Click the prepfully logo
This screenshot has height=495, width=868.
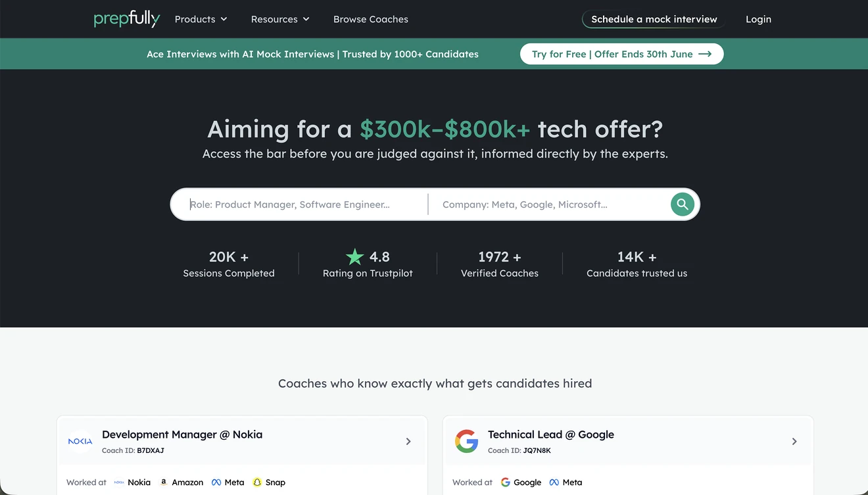pos(126,19)
